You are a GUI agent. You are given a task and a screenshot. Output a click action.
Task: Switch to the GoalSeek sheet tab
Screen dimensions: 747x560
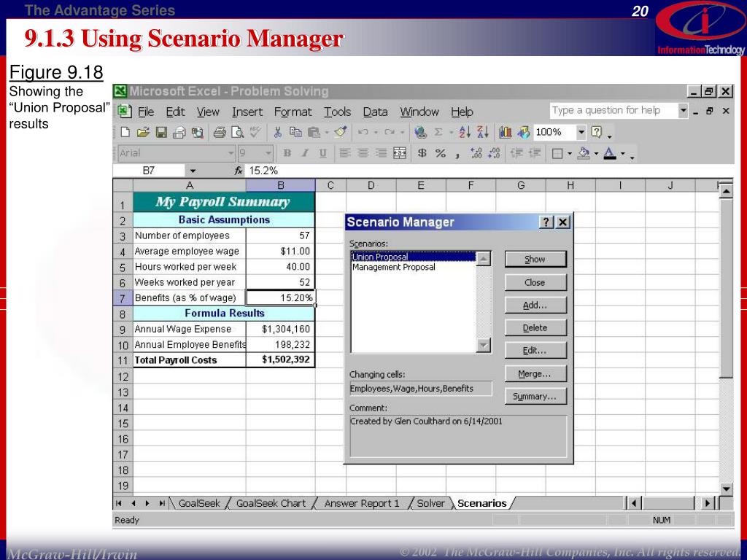point(200,503)
